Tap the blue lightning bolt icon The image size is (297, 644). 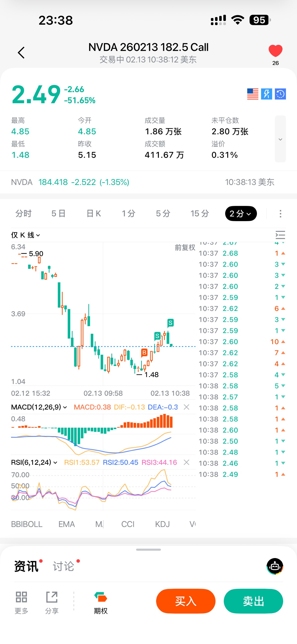pos(267,94)
